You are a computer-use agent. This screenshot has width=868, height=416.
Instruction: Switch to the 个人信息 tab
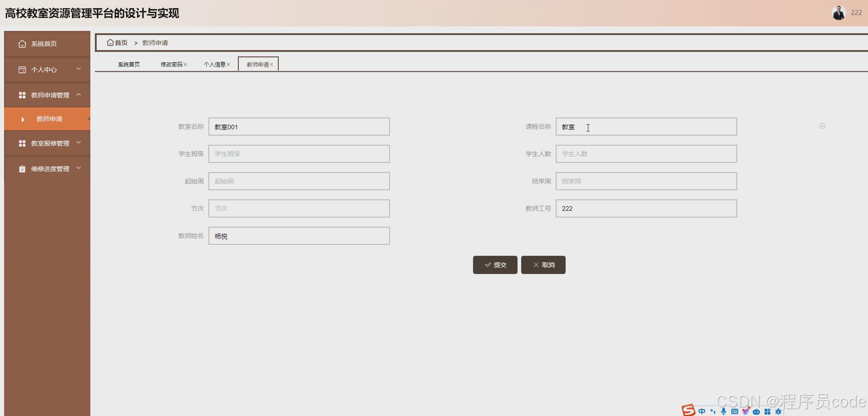click(214, 64)
